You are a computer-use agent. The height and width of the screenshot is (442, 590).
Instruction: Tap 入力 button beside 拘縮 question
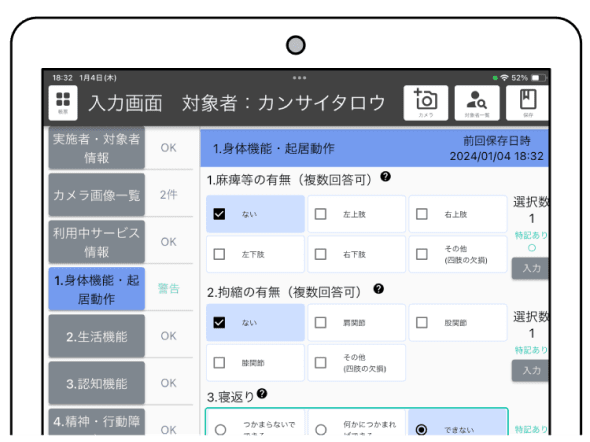531,371
